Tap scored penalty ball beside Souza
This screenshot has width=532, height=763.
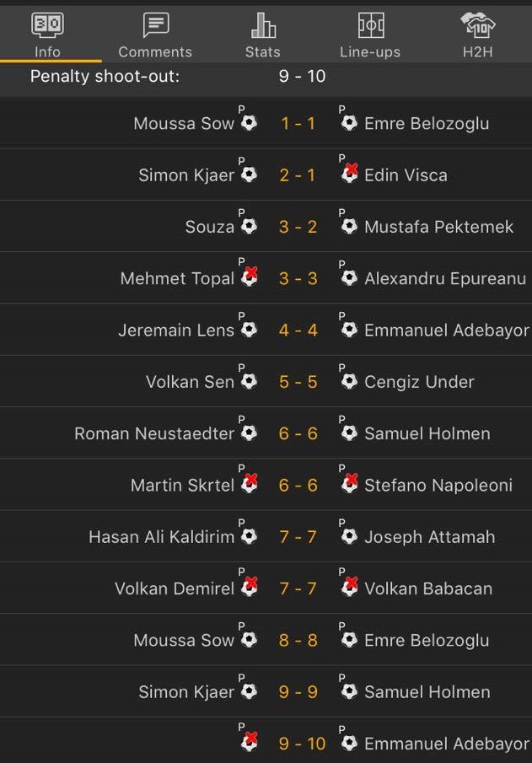(x=249, y=226)
